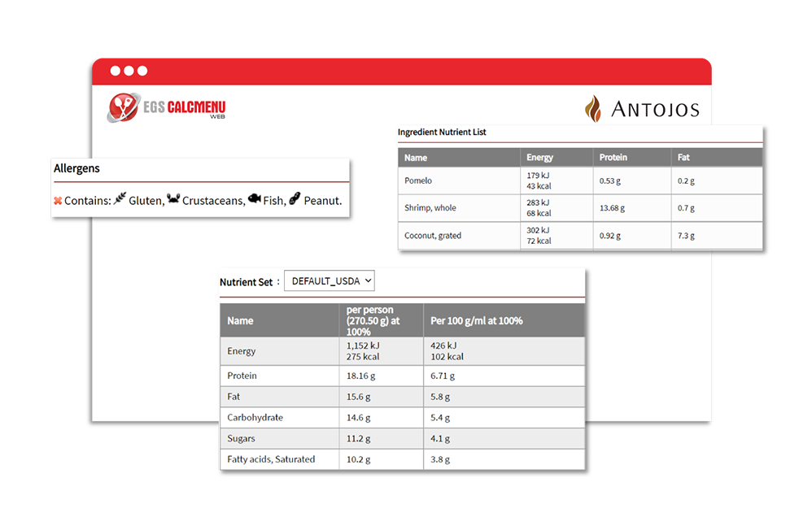Click the peanut icon in Allergens
Screen dimensions: 812x530
[295, 198]
